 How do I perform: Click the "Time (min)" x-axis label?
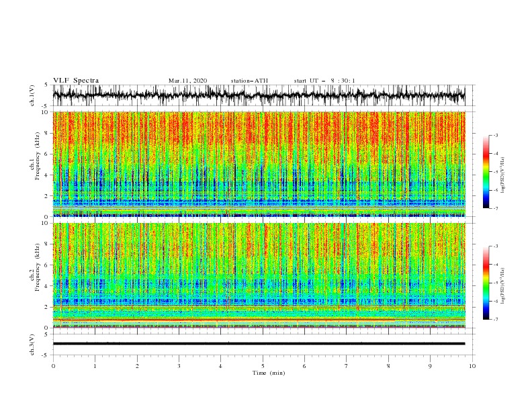tap(269, 373)
